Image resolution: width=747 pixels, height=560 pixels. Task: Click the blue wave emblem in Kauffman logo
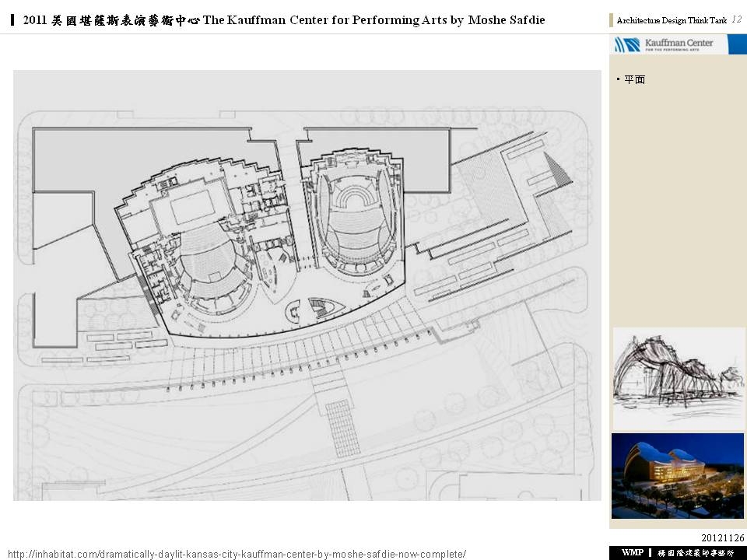(626, 45)
